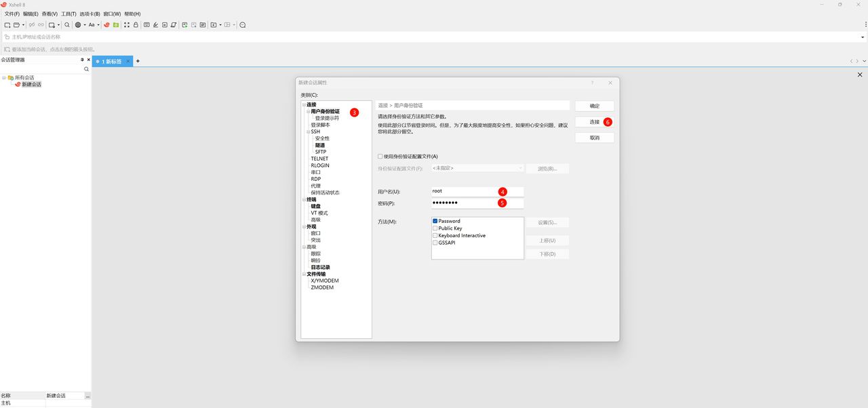Pin the session manager panel

(x=82, y=60)
